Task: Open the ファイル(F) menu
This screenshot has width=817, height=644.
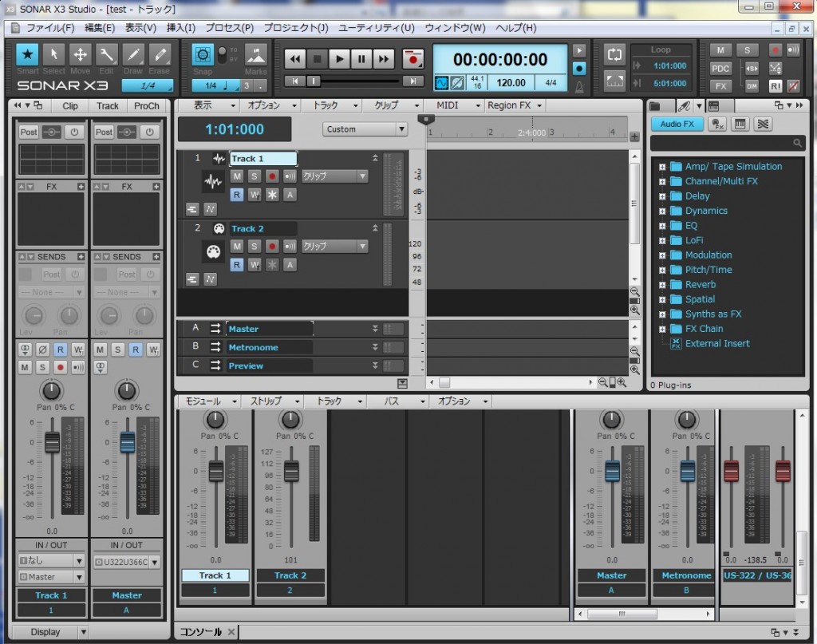Action: pos(50,28)
